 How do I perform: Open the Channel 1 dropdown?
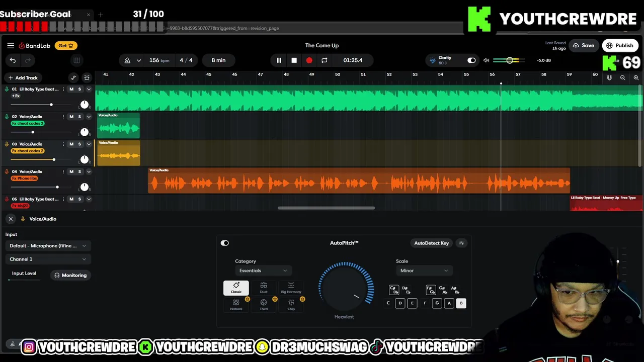pos(47,259)
